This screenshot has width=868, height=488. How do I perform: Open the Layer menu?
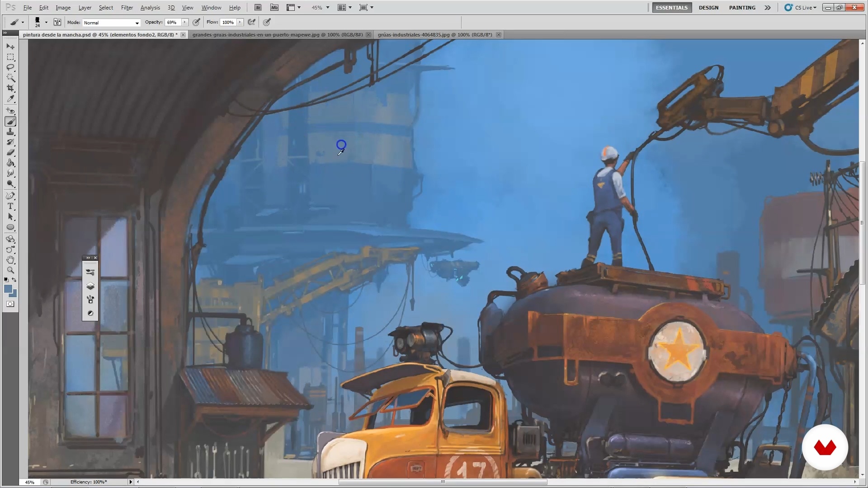[x=85, y=8]
